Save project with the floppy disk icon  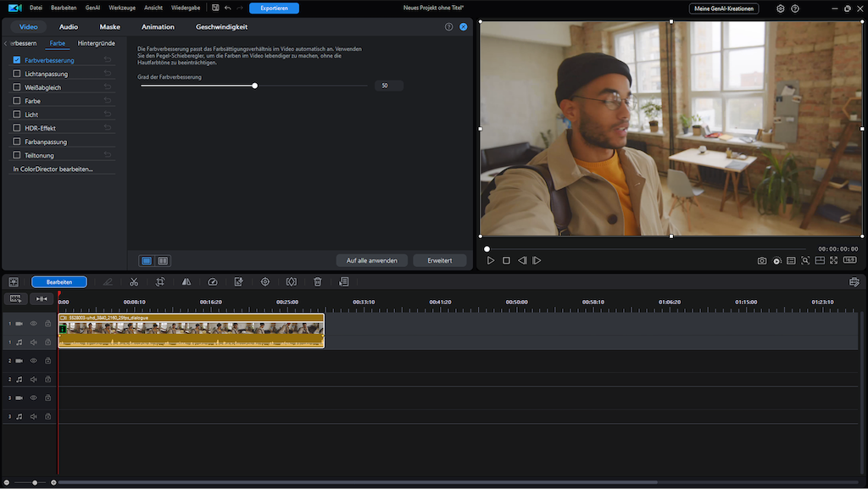[215, 8]
